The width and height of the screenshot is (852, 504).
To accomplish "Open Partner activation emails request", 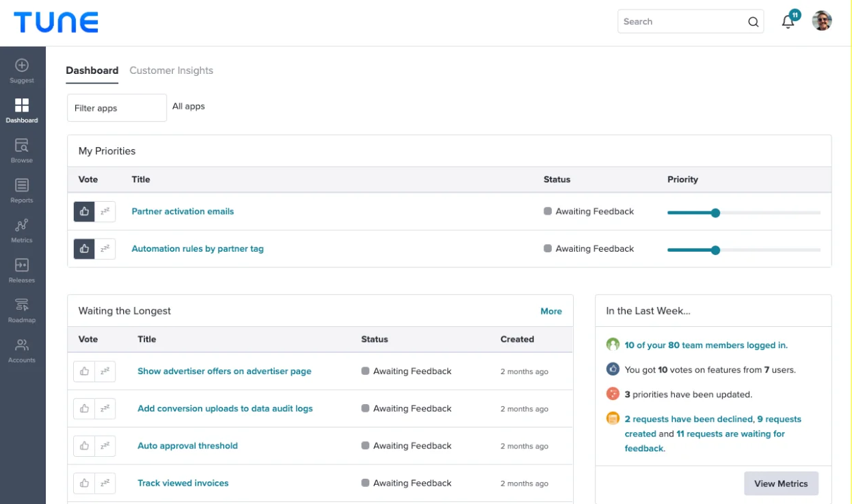I will pos(183,211).
